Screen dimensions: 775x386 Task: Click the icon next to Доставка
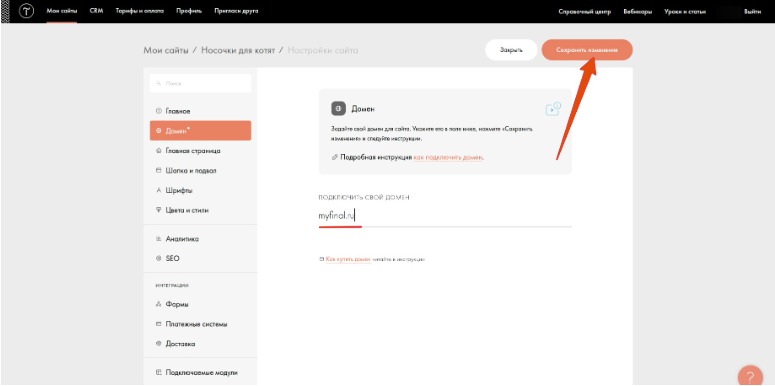point(159,343)
